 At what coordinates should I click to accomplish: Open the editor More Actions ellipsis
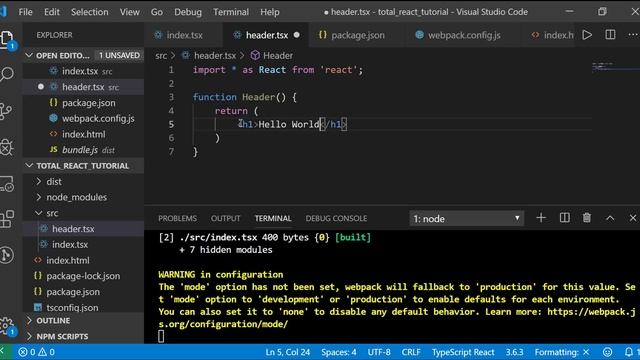click(633, 35)
